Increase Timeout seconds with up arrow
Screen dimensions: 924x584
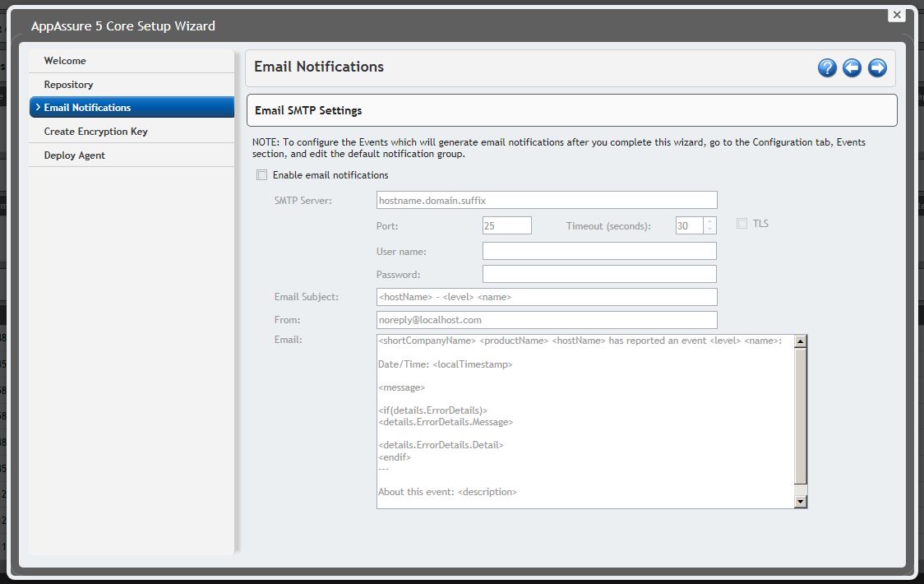click(710, 220)
